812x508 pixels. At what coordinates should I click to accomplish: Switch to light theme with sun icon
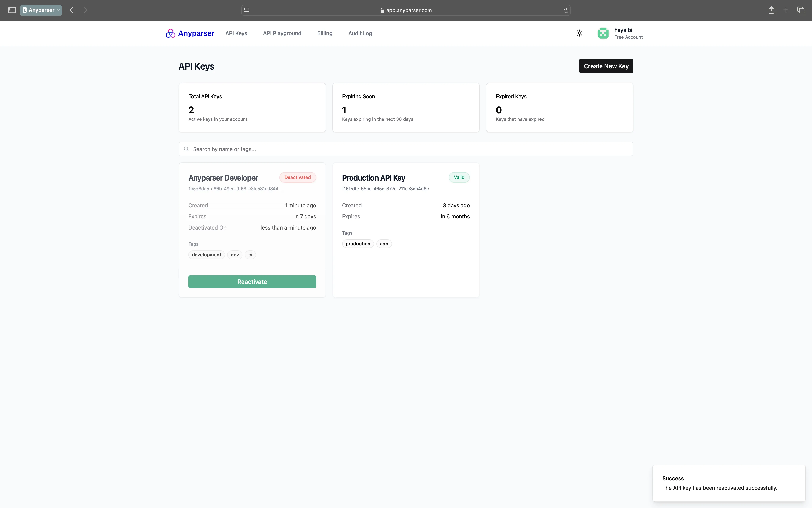580,33
